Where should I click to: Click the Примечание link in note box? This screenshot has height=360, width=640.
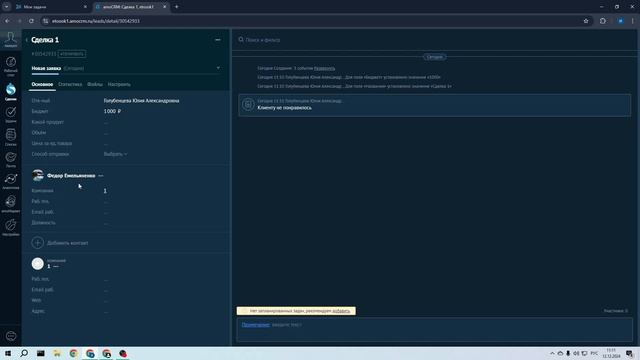coord(256,325)
